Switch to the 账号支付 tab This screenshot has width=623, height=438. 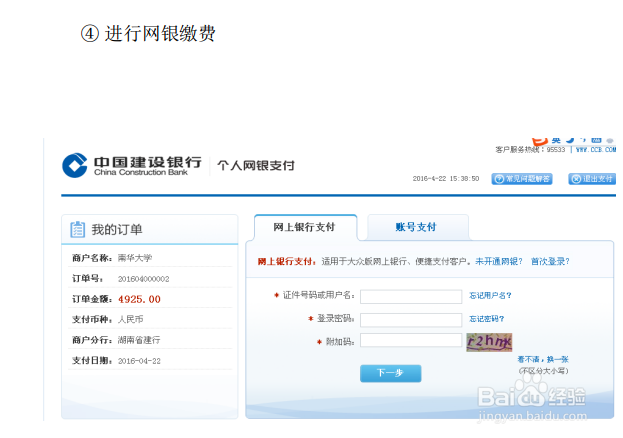click(416, 227)
